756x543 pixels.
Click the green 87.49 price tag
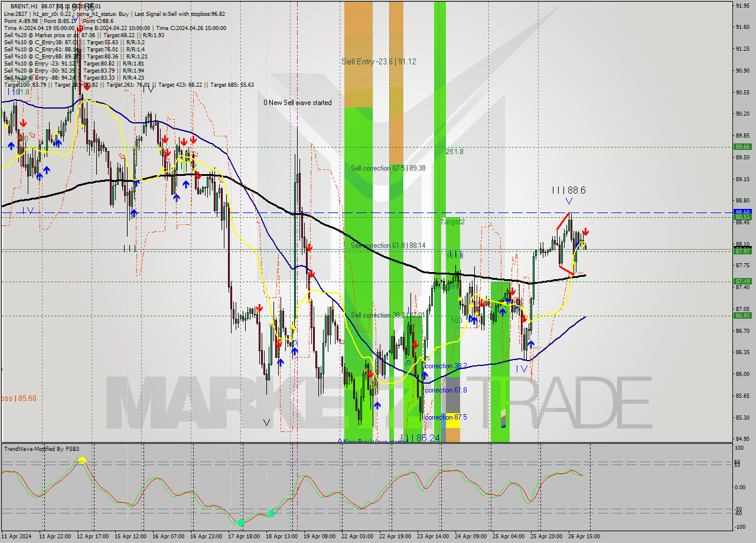pos(742,281)
